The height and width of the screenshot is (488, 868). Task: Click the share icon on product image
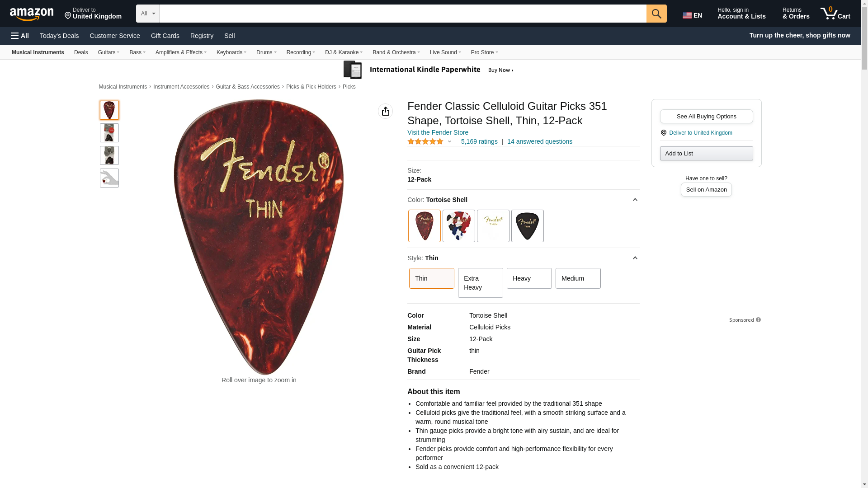point(385,111)
